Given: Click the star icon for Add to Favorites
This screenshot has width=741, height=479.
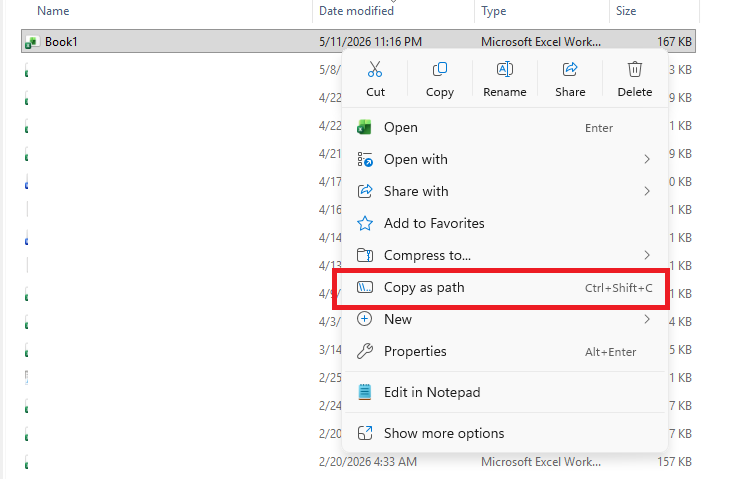Looking at the screenshot, I should pyautogui.click(x=364, y=223).
